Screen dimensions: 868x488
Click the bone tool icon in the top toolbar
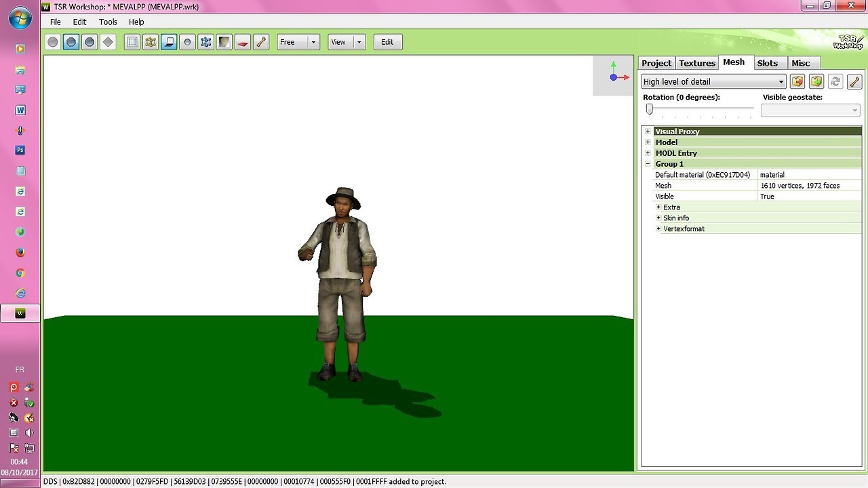click(x=261, y=42)
